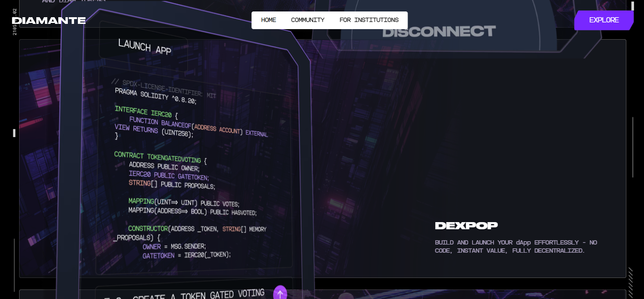The height and width of the screenshot is (299, 644).
Task: Select the DEXPOP heading
Action: 466,225
